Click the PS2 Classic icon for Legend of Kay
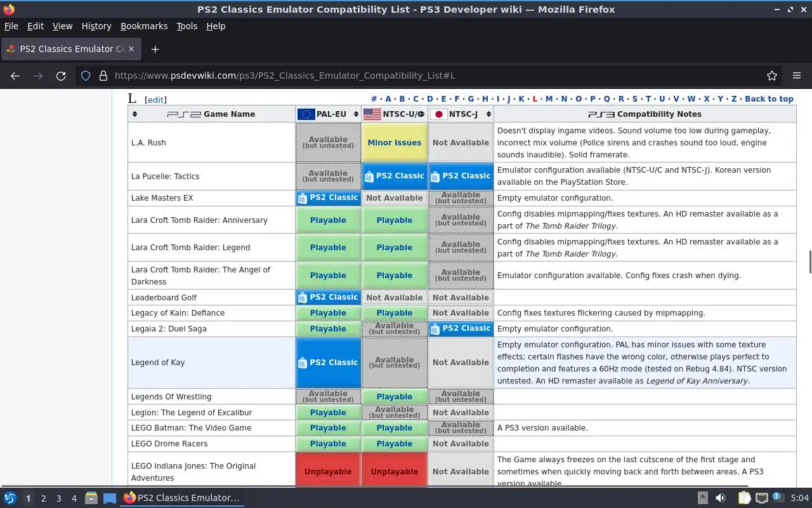The height and width of the screenshot is (508, 812). 303,363
